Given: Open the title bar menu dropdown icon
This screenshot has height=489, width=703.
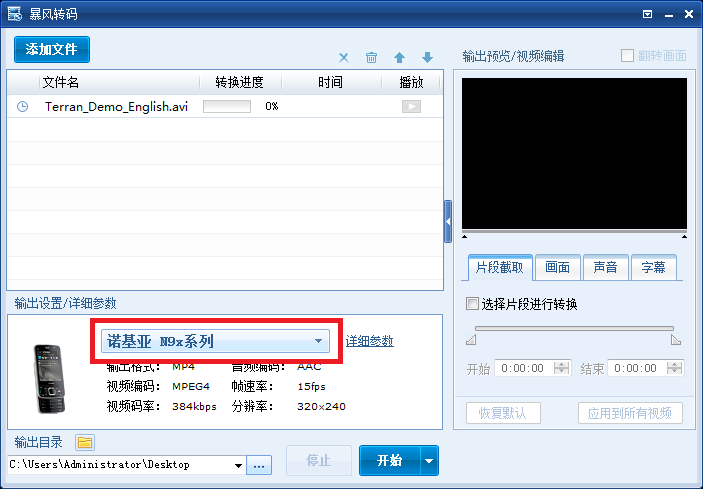Looking at the screenshot, I should pos(647,14).
